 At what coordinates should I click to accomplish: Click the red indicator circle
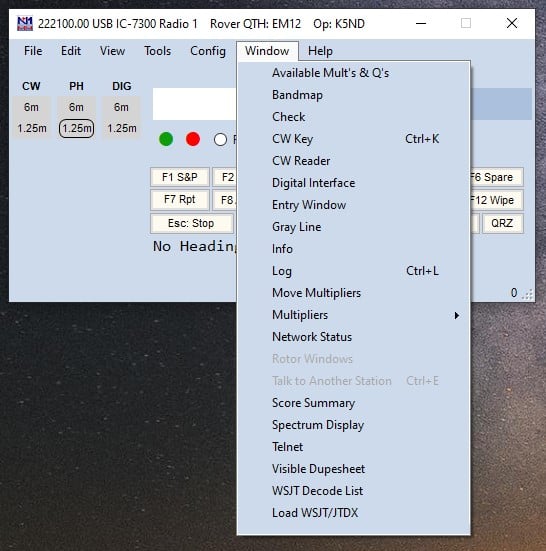[193, 139]
